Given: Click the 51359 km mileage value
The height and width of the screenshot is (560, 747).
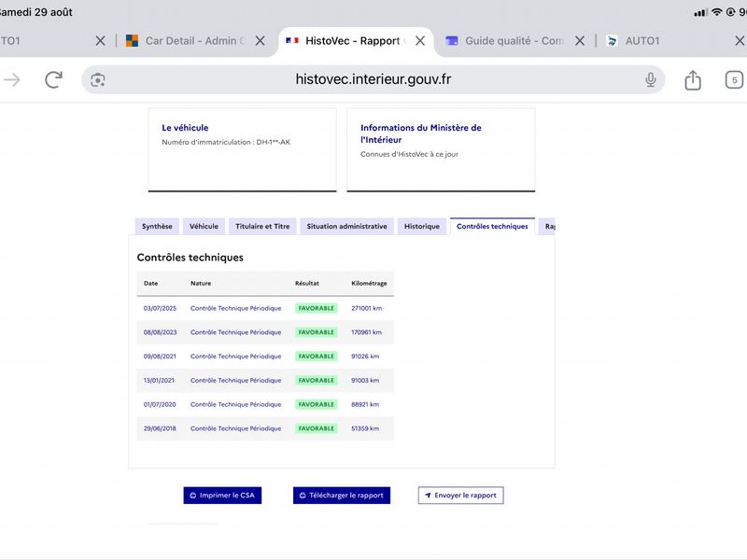Looking at the screenshot, I should pos(365,428).
